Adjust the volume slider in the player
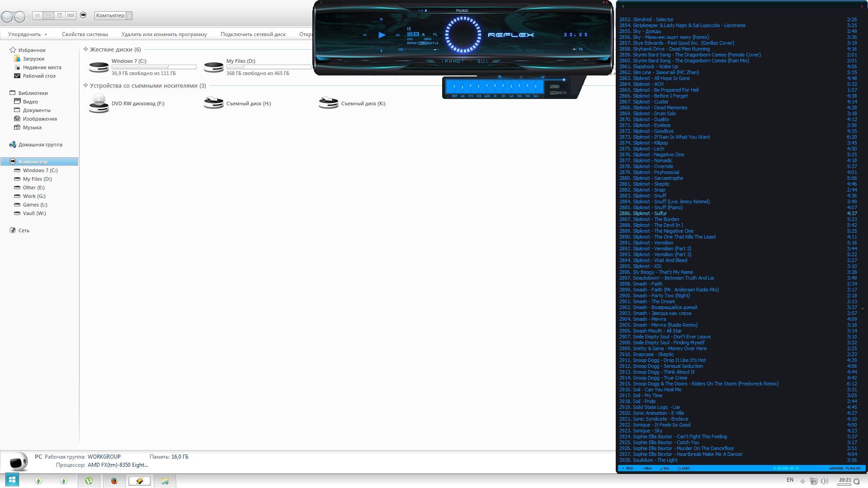868x488 pixels. [420, 49]
